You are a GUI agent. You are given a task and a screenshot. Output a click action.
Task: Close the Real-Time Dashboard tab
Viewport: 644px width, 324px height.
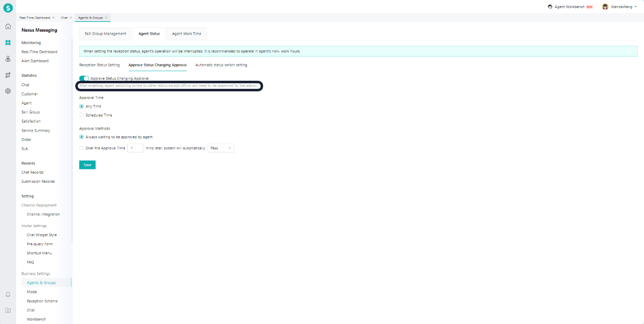[54, 18]
